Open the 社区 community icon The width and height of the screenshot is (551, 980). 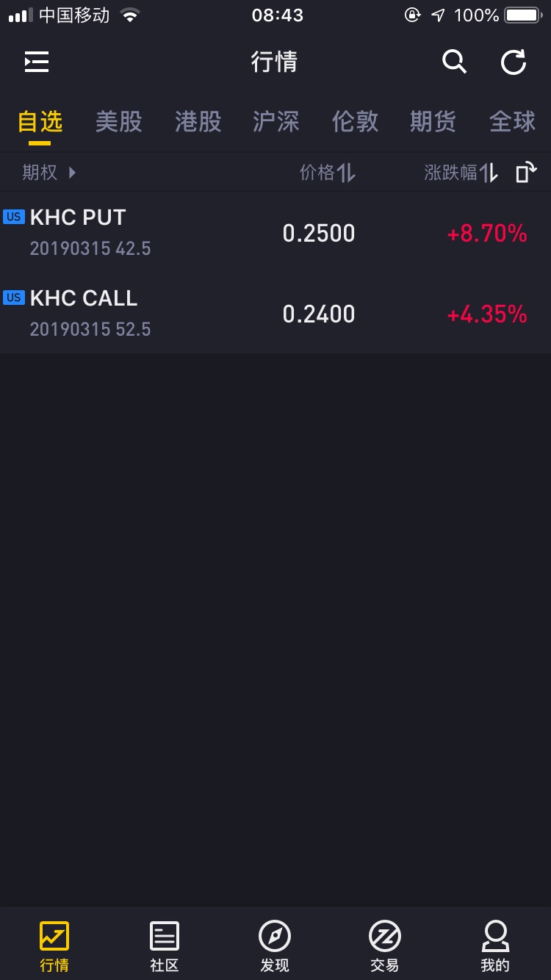pos(165,936)
